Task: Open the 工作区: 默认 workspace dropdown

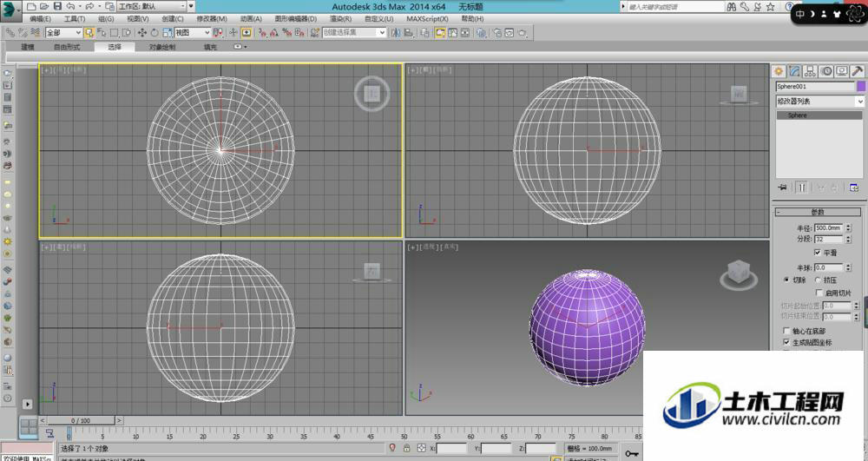Action: [x=152, y=7]
